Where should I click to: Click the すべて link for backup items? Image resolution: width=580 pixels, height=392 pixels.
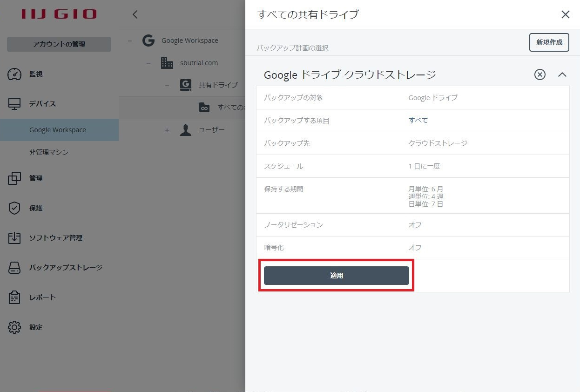tap(418, 120)
